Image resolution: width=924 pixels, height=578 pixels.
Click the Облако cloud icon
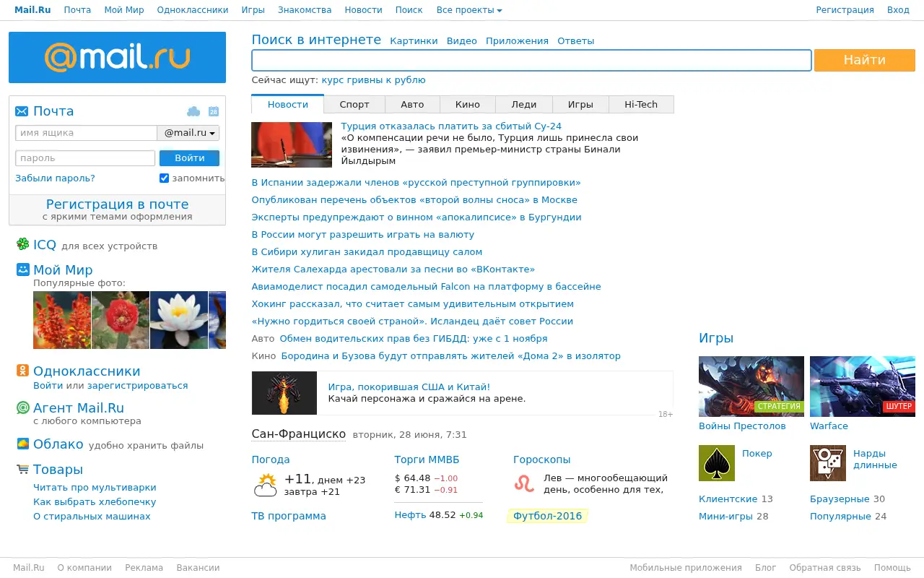click(x=23, y=444)
